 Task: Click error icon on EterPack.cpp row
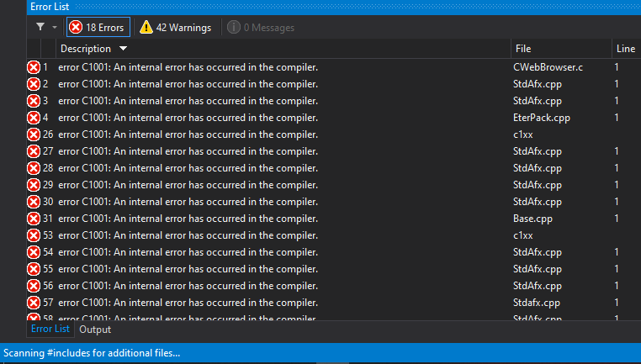pyautogui.click(x=34, y=118)
